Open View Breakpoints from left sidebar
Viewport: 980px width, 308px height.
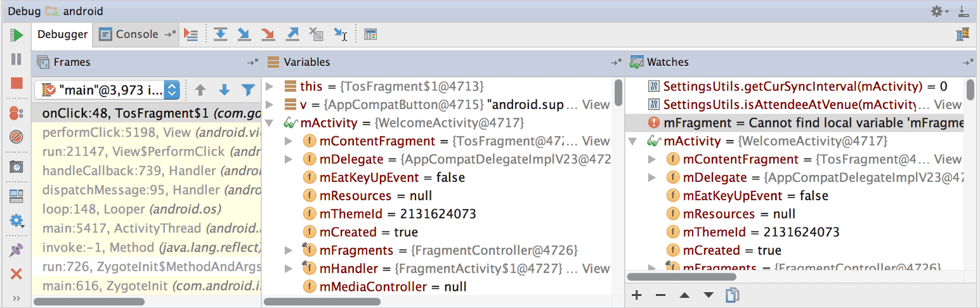[16, 113]
